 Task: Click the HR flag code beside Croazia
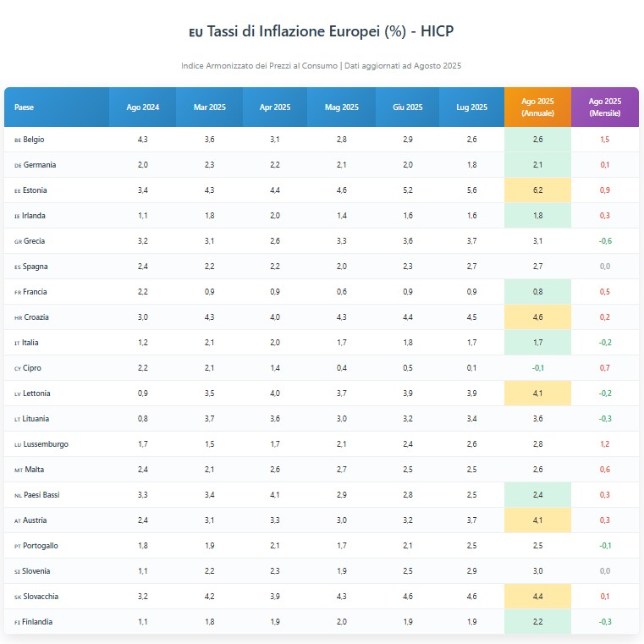[x=18, y=317]
